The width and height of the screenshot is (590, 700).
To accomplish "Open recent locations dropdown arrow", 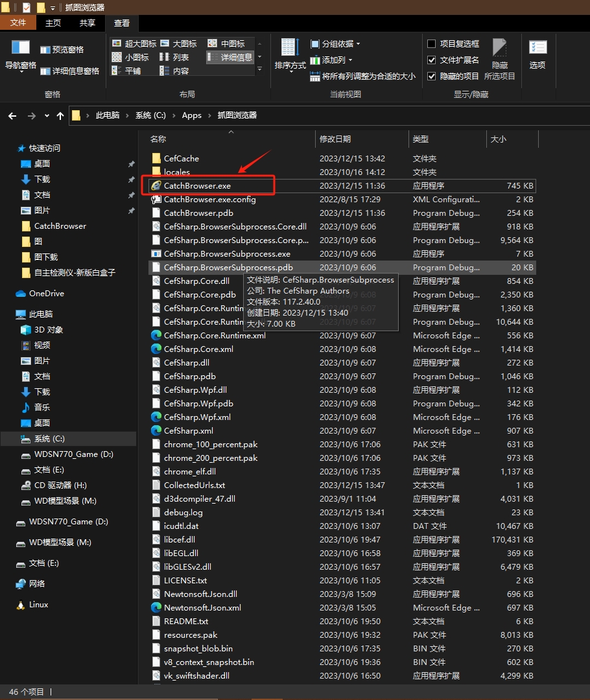I will point(47,115).
